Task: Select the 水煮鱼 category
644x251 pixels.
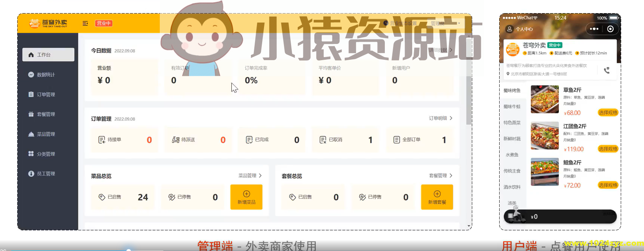Action: click(x=512, y=155)
